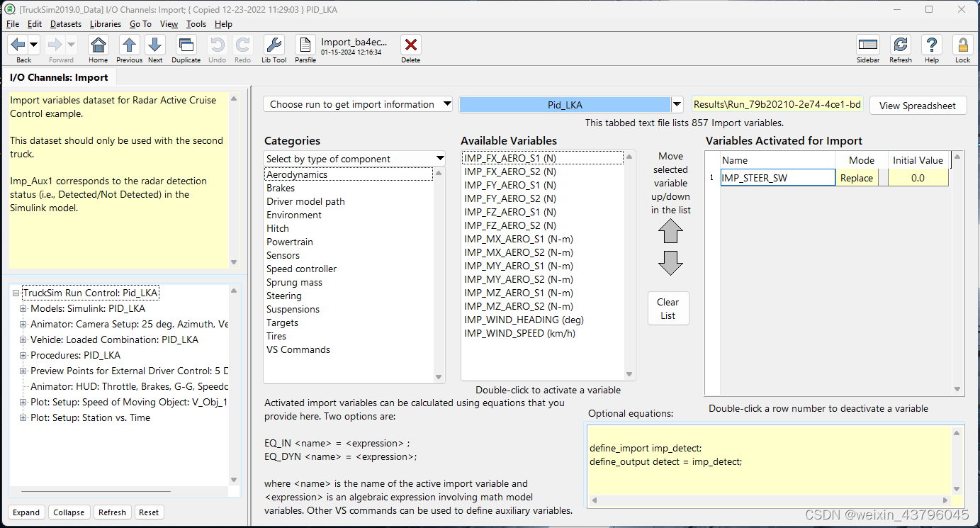
Task: Click the Refresh toolbar icon
Action: click(901, 45)
